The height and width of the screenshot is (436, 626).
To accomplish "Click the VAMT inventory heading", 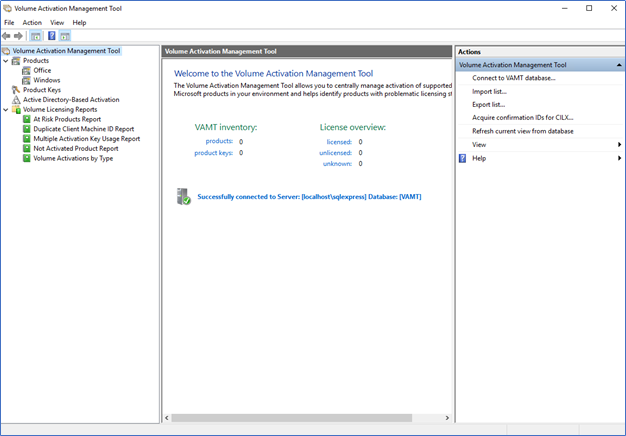I will click(226, 127).
